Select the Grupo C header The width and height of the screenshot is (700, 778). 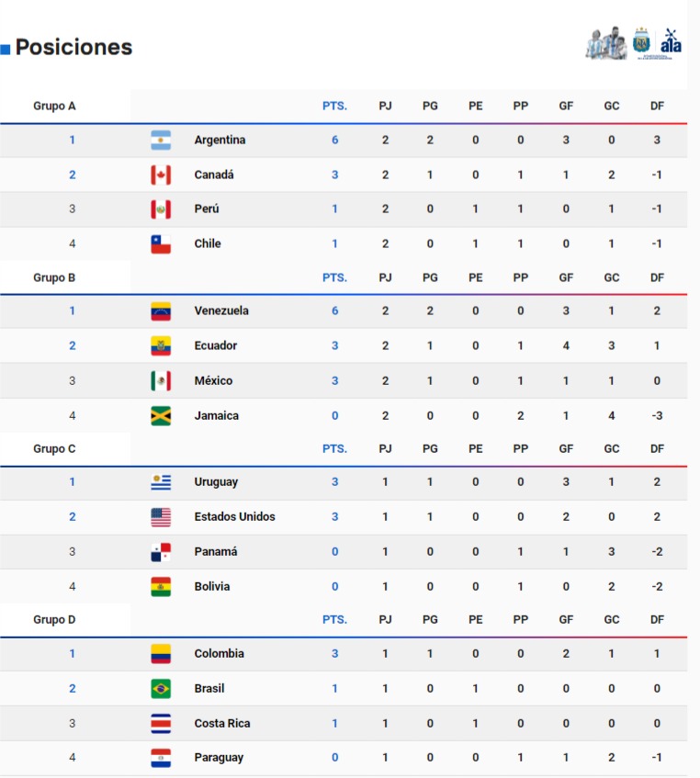coord(54,448)
